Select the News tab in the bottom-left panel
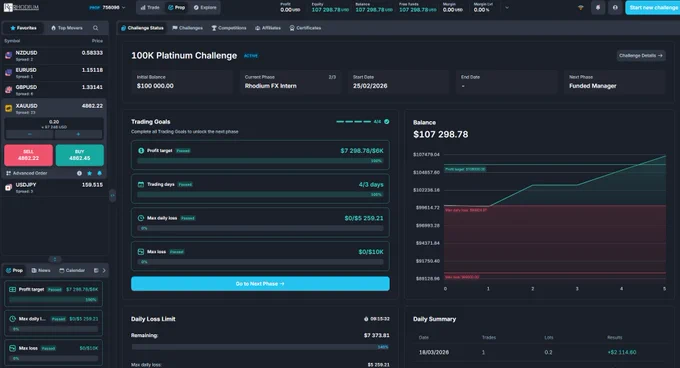Image resolution: width=680 pixels, height=368 pixels. point(41,270)
